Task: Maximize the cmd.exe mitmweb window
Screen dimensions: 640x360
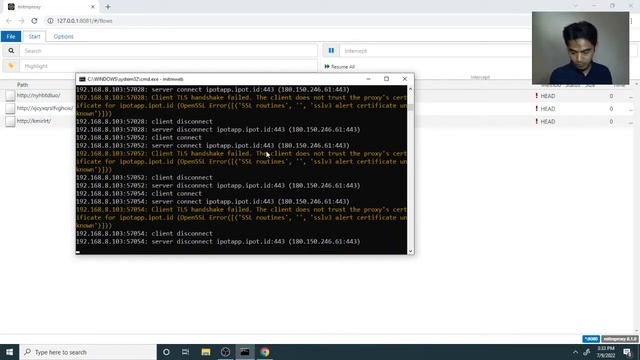Action: point(386,79)
